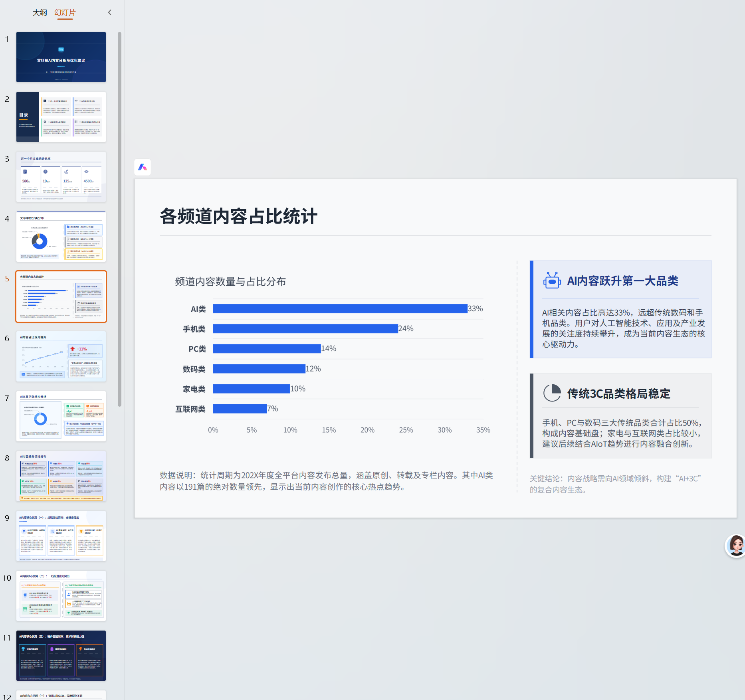Open slide 9 AI内容核心优势(一) thumbnail
745x700 pixels.
[61, 536]
